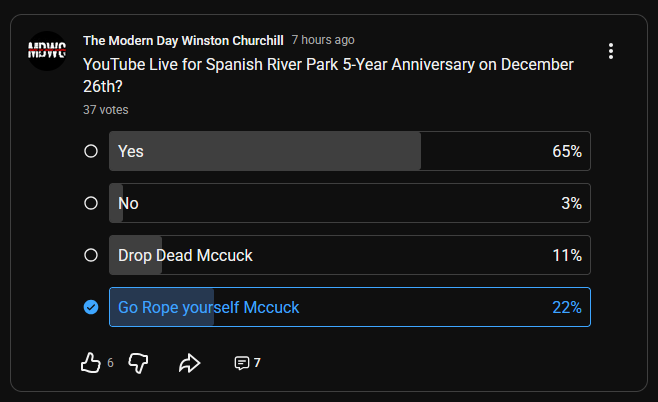658x402 pixels.
Task: Click the share arrow icon
Action: 190,363
